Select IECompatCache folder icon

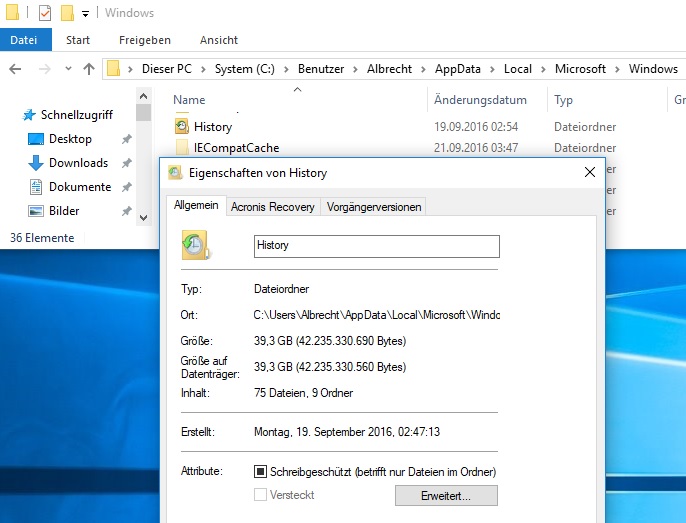point(182,147)
